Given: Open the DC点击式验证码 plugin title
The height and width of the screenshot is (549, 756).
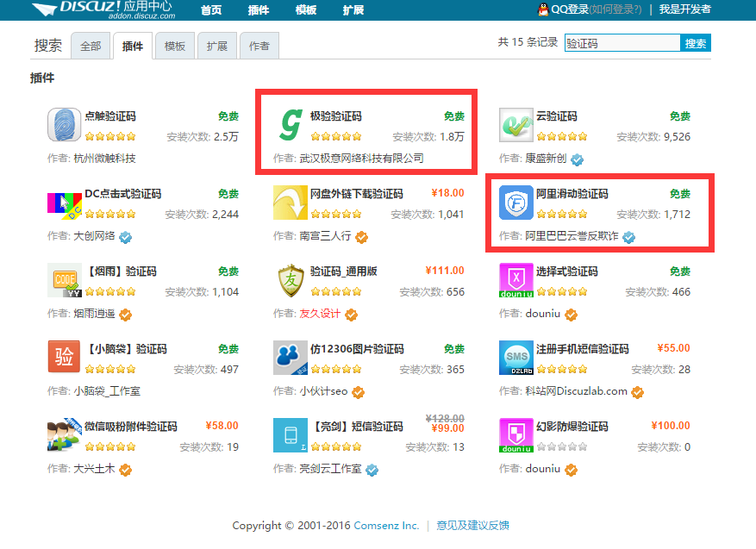Looking at the screenshot, I should pos(123,194).
